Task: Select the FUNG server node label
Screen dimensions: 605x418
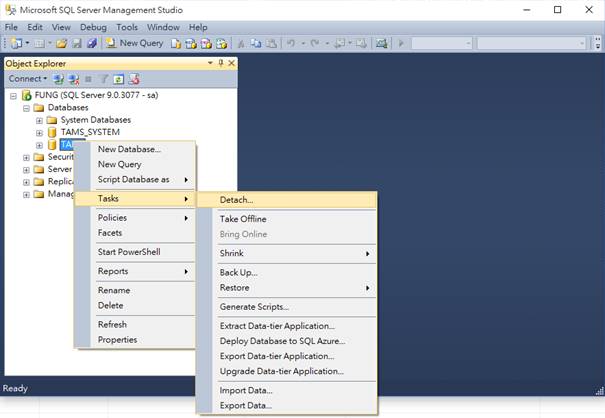Action: tap(96, 95)
